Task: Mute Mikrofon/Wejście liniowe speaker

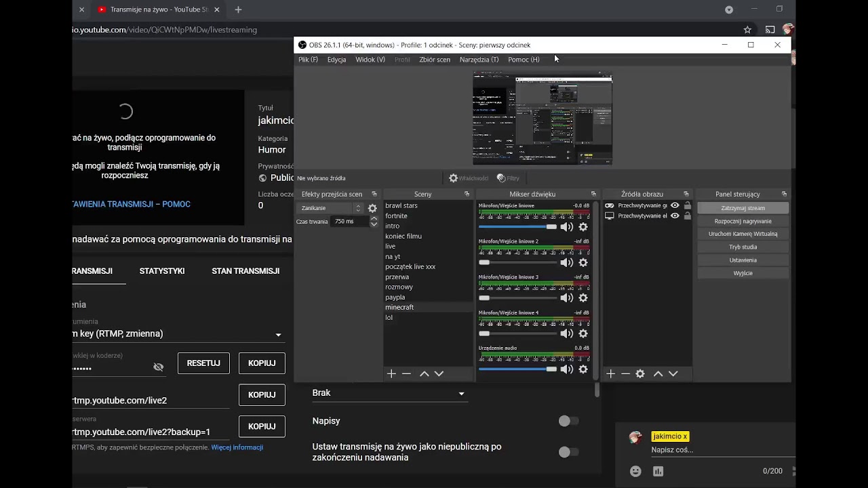Action: pyautogui.click(x=567, y=227)
